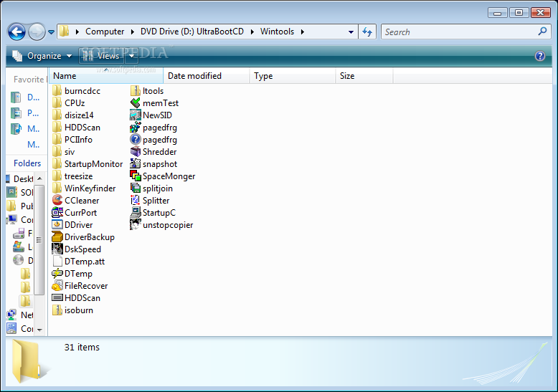Viewport: 558px width, 392px height.
Task: Select the snapshot icon
Action: point(136,163)
